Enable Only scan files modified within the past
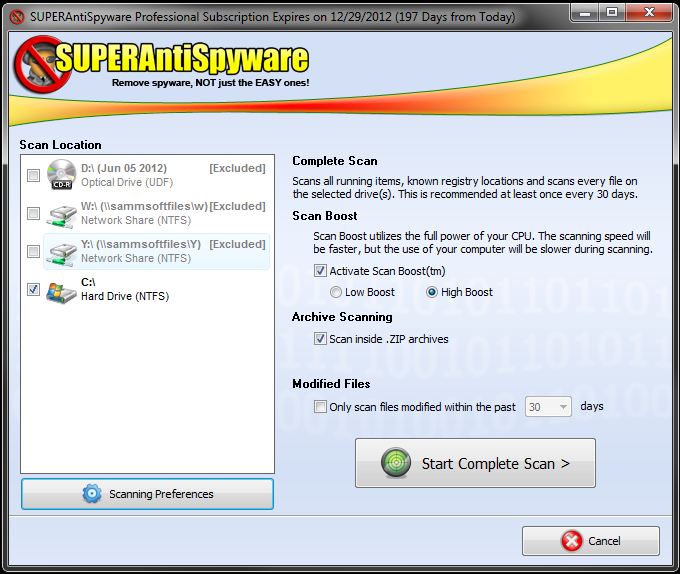This screenshot has height=574, width=680. click(320, 407)
